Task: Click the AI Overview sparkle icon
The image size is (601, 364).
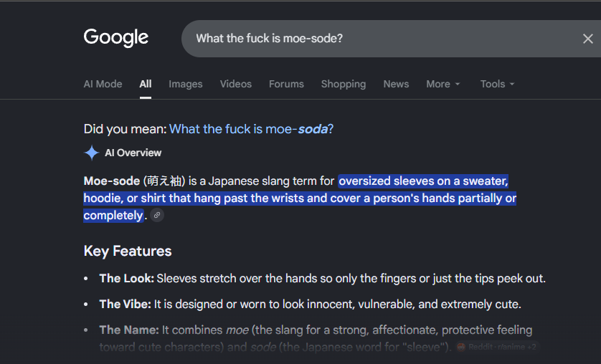Action: point(92,153)
